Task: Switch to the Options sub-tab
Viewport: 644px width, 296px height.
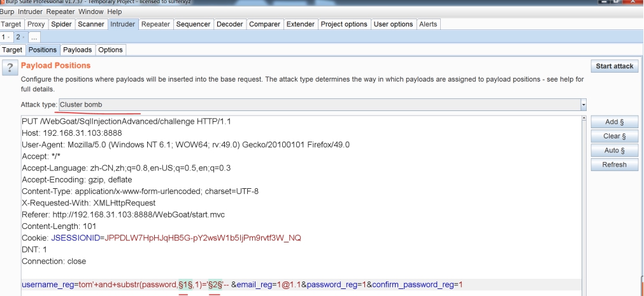Action: pos(110,50)
